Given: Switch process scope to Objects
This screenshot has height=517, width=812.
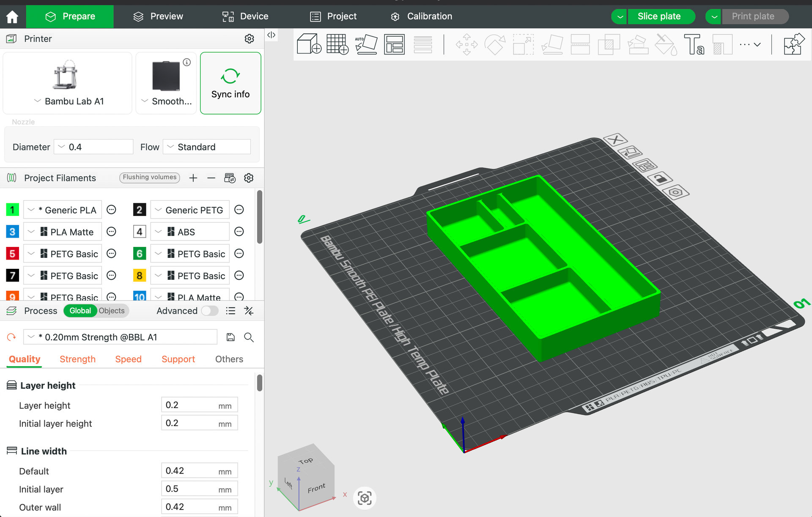Looking at the screenshot, I should click(112, 311).
